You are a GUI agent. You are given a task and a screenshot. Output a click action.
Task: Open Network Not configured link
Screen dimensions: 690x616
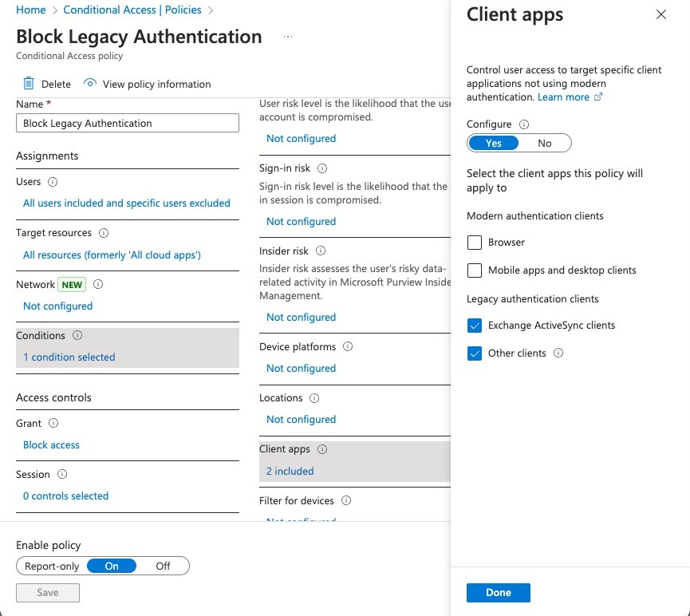(x=57, y=306)
